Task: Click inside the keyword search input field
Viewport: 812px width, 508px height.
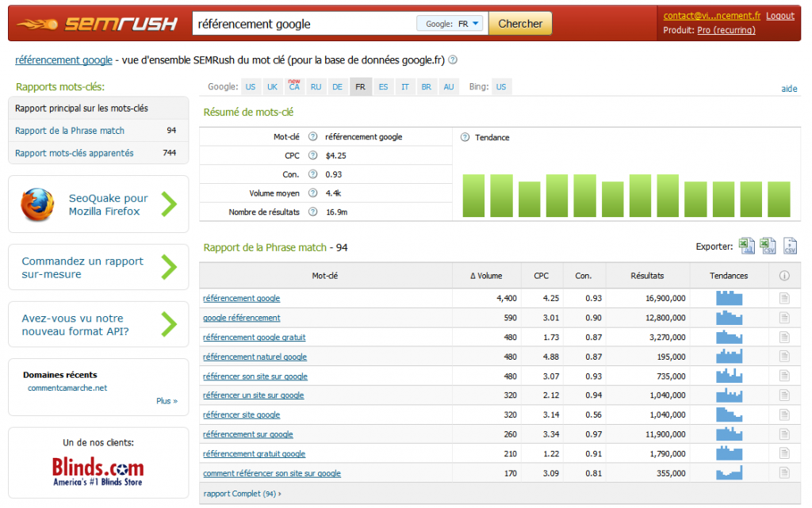Action: (x=301, y=23)
